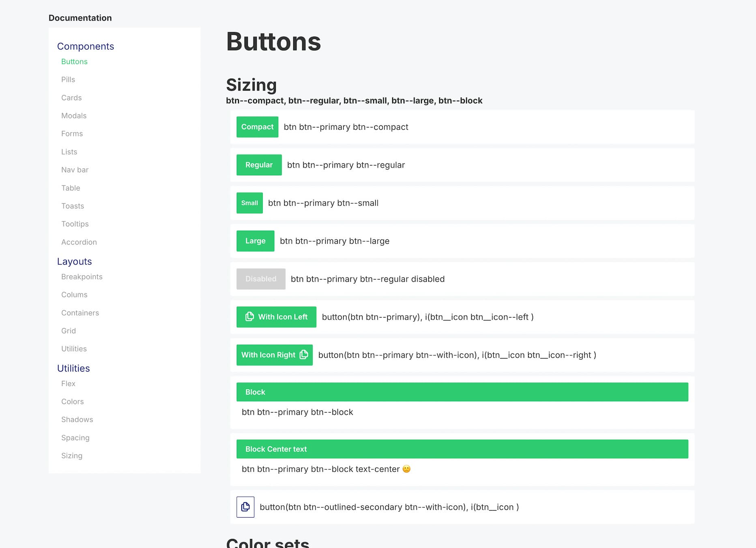
Task: Select Forms from the Components list
Action: click(x=72, y=134)
